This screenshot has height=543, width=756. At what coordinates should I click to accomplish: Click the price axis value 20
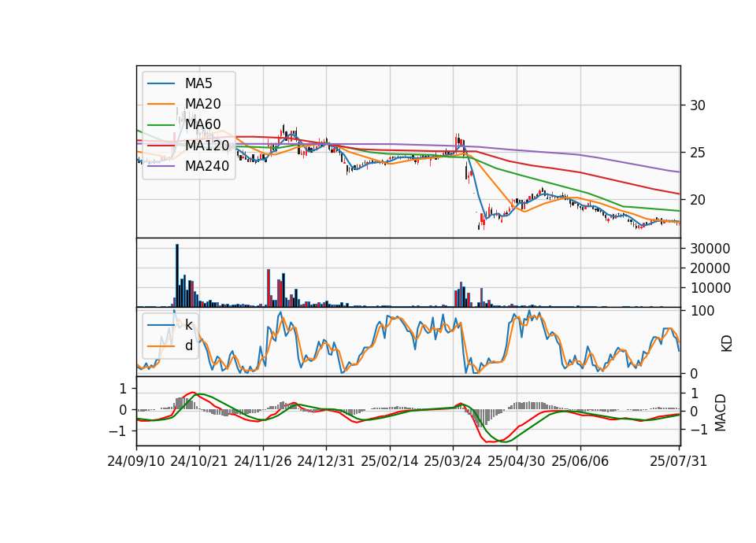697,200
